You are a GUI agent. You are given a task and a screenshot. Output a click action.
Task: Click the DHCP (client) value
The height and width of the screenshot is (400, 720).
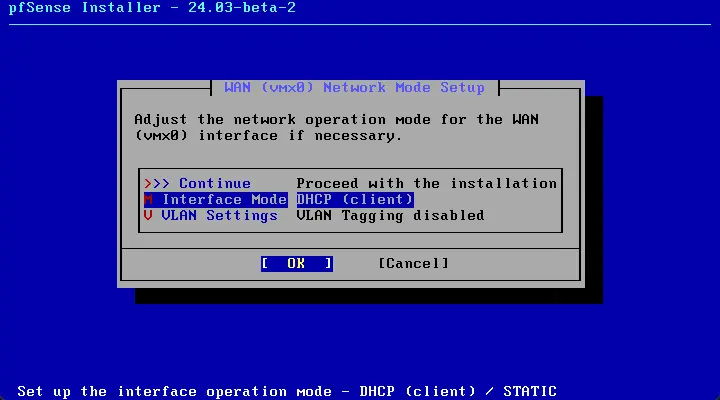tap(355, 199)
